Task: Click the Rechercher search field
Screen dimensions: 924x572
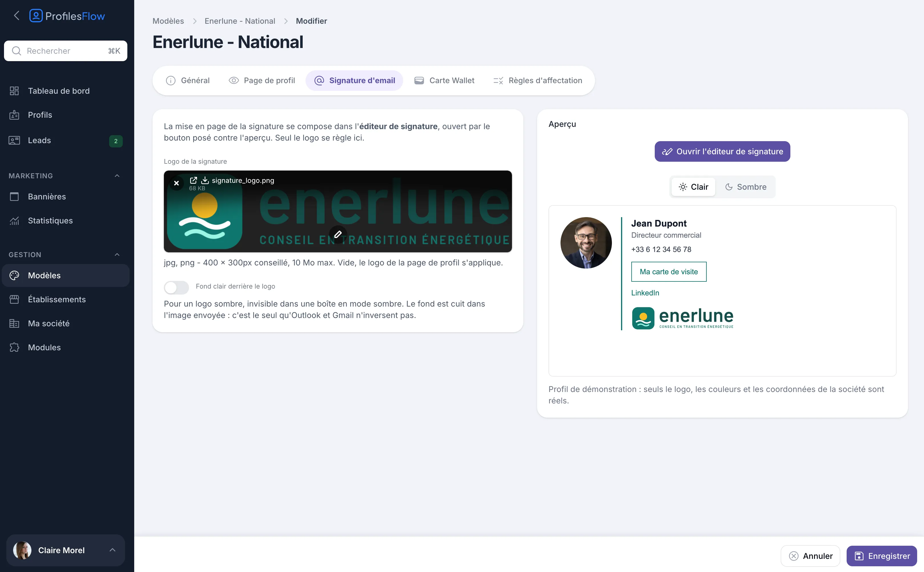Action: (x=66, y=51)
